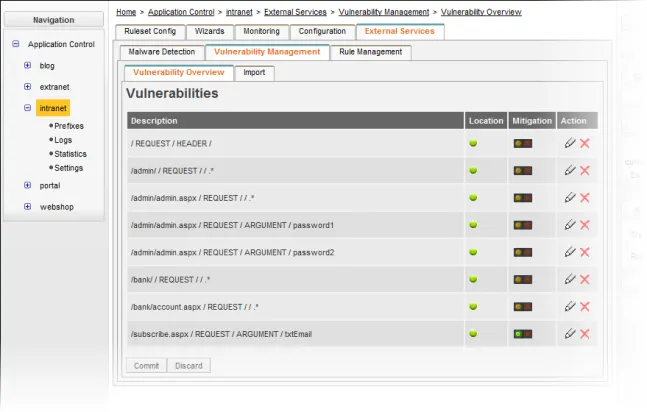Open Vulnerability Management breadcrumb link
647x412 pixels.
pos(384,12)
